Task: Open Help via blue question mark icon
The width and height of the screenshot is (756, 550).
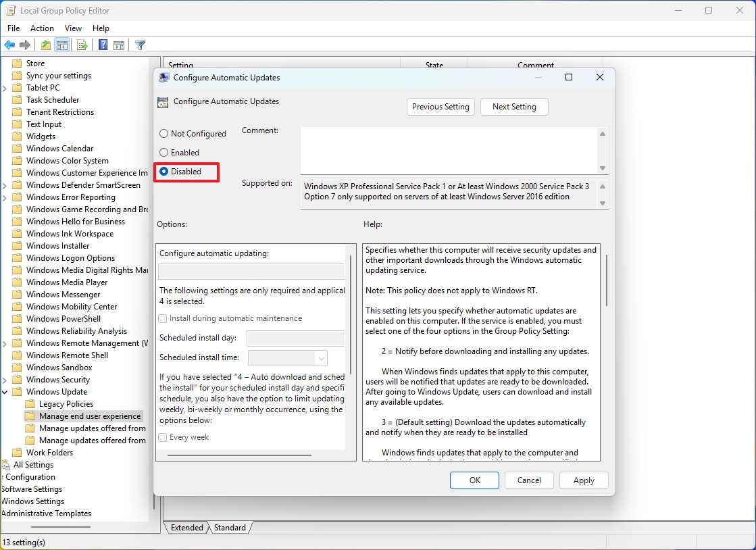Action: [x=103, y=45]
